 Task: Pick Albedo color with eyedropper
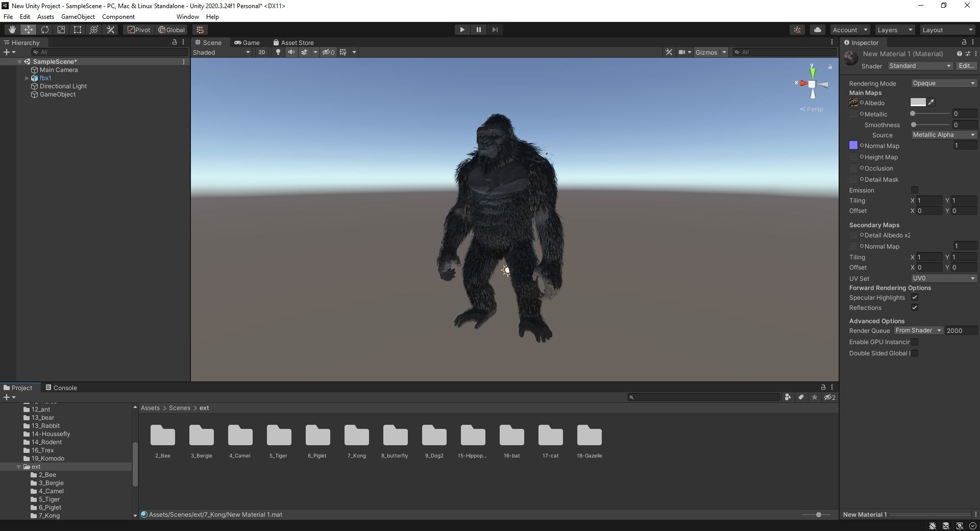[931, 103]
